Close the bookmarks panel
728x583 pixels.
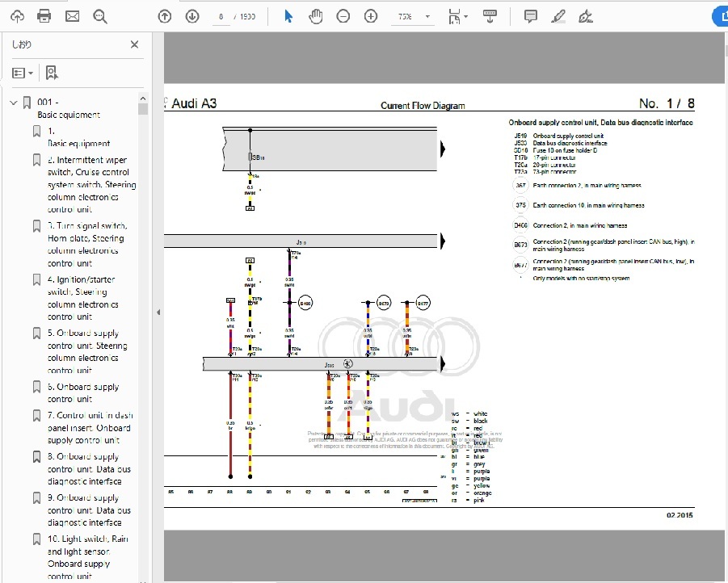[135, 44]
